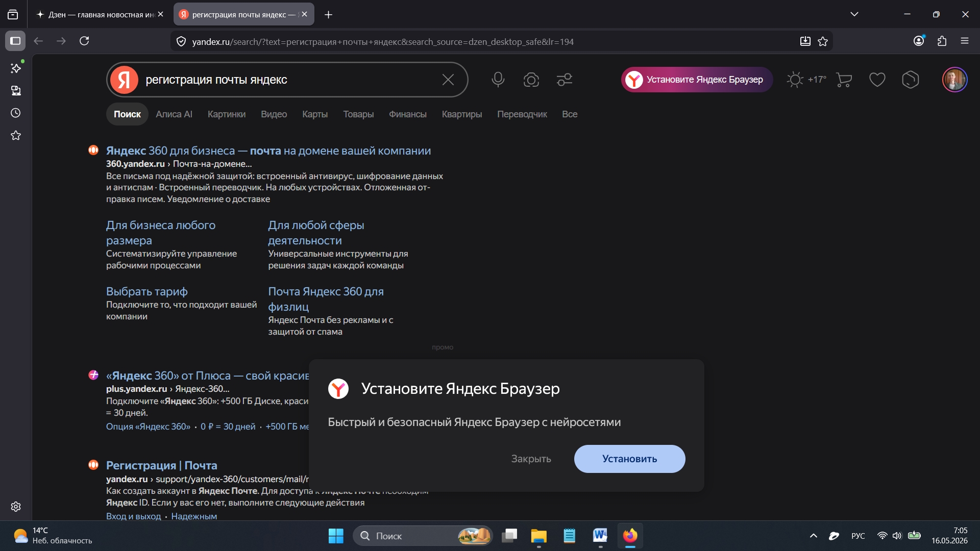Switch to the Переводчик tab
The width and height of the screenshot is (980, 551).
pos(522,114)
